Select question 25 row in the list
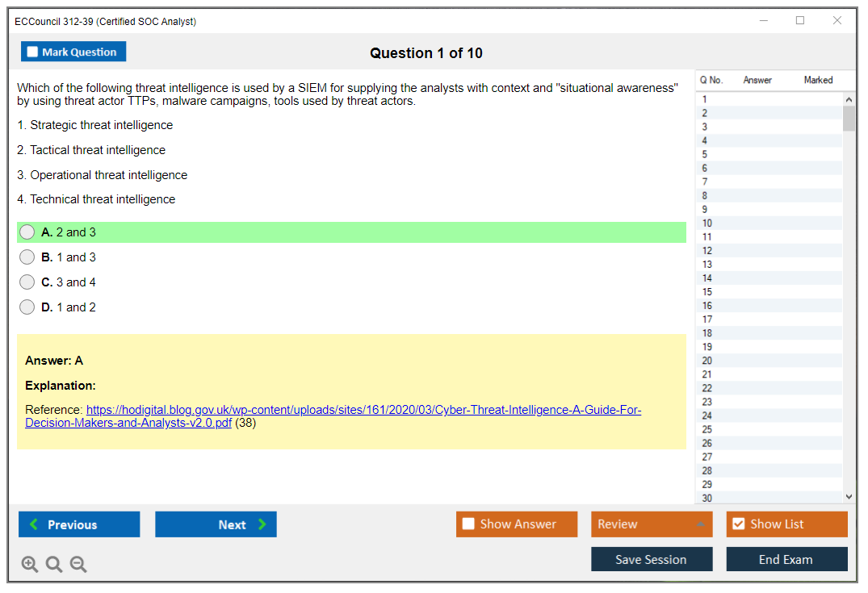Image resolution: width=868 pixels, height=593 pixels. coord(707,429)
